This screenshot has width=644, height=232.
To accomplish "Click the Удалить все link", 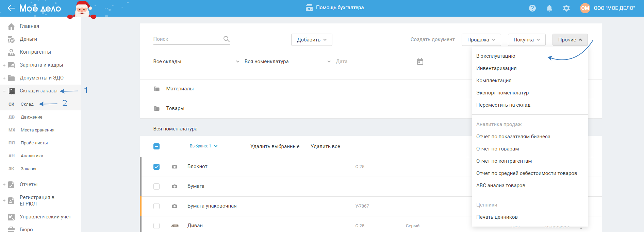I will [325, 146].
